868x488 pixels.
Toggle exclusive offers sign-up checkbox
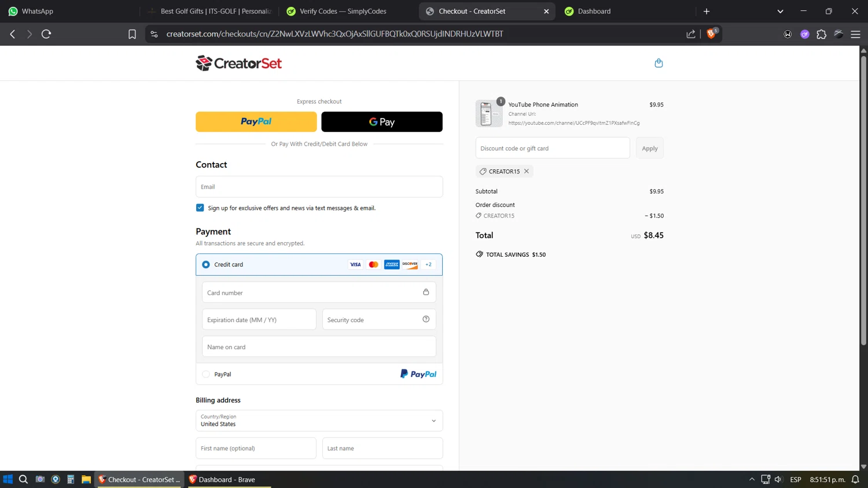[200, 208]
